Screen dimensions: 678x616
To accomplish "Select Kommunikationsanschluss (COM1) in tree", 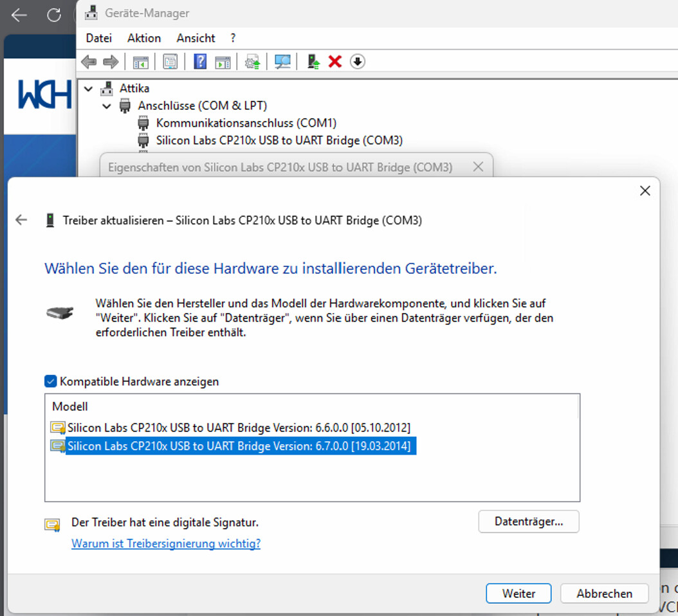I will [x=246, y=123].
